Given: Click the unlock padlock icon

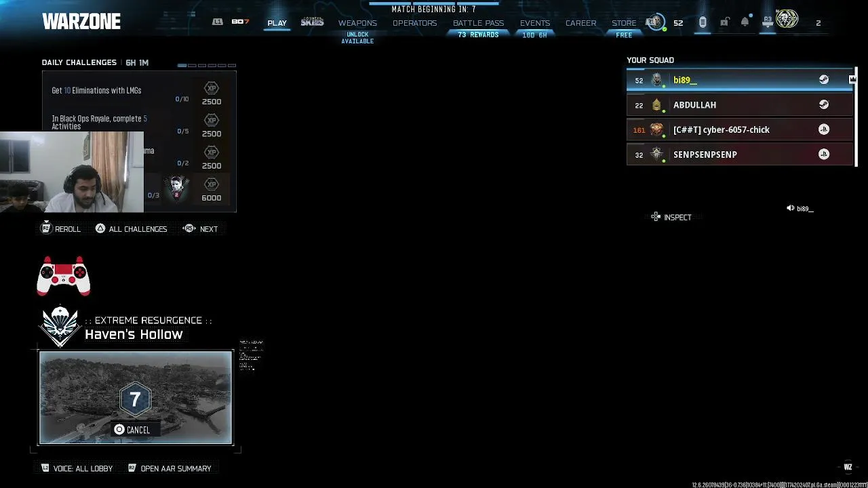Looking at the screenshot, I should click(x=724, y=22).
